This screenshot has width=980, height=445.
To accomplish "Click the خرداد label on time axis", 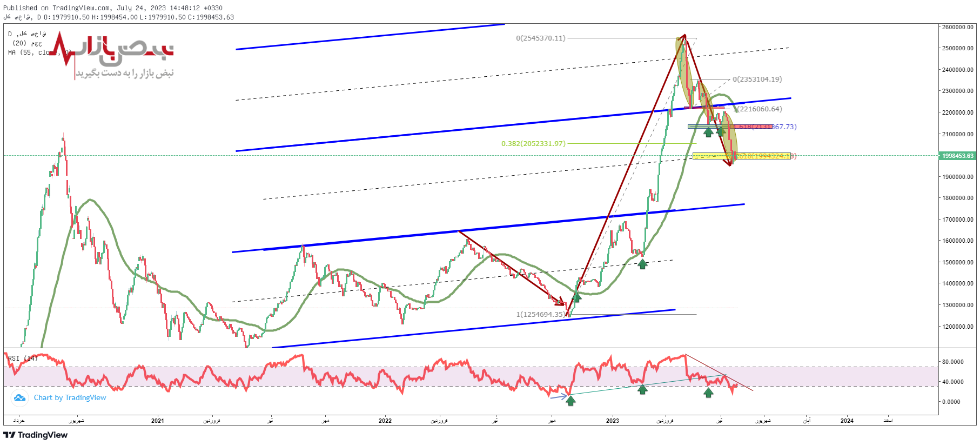I will (x=19, y=421).
